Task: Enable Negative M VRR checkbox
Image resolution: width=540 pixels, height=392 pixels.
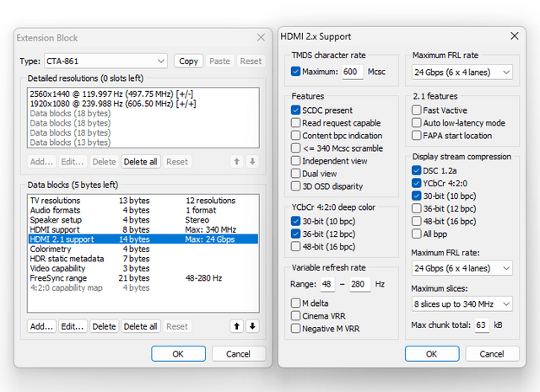Action: tap(295, 329)
